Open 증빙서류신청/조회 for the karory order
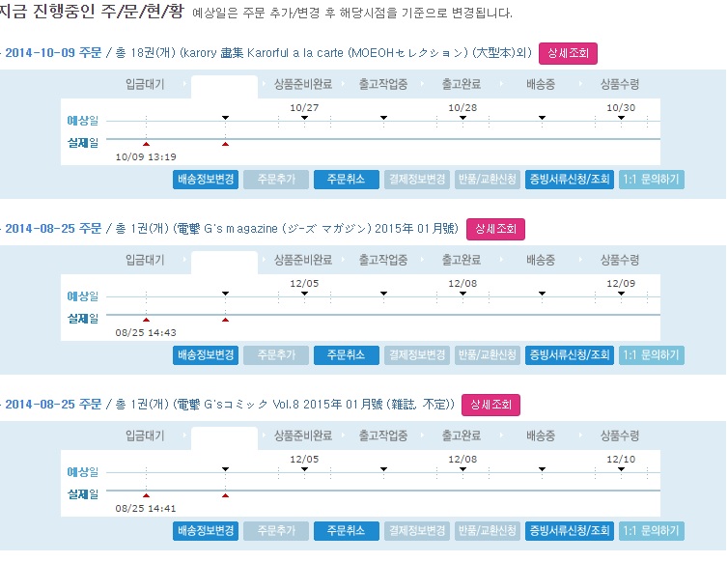 point(569,180)
